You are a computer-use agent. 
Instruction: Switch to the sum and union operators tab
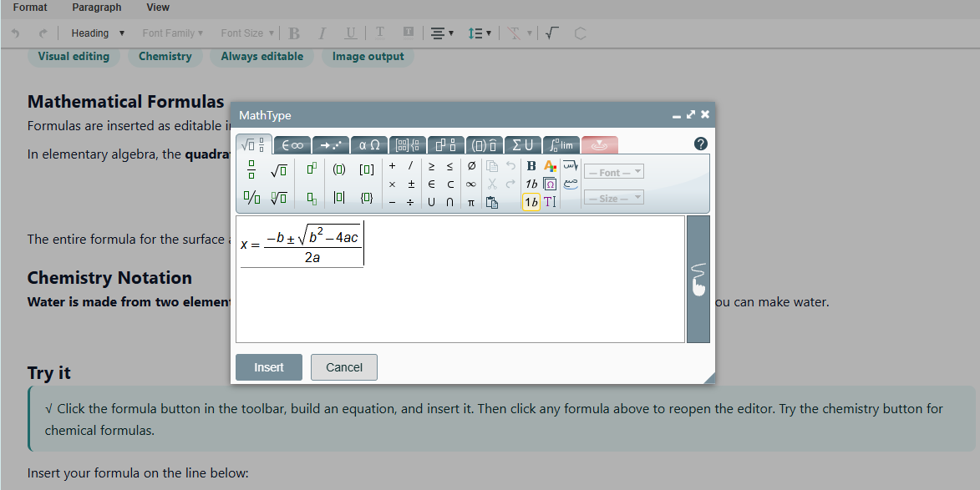coord(522,144)
